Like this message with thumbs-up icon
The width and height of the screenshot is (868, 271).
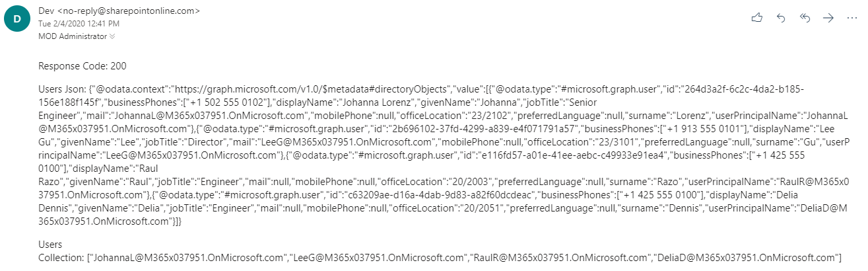tap(757, 19)
